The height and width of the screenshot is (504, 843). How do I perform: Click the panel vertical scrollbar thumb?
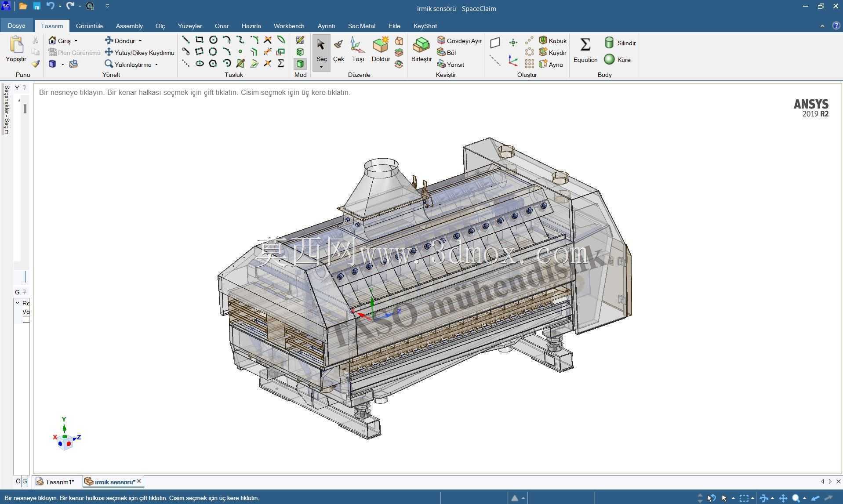[x=25, y=109]
